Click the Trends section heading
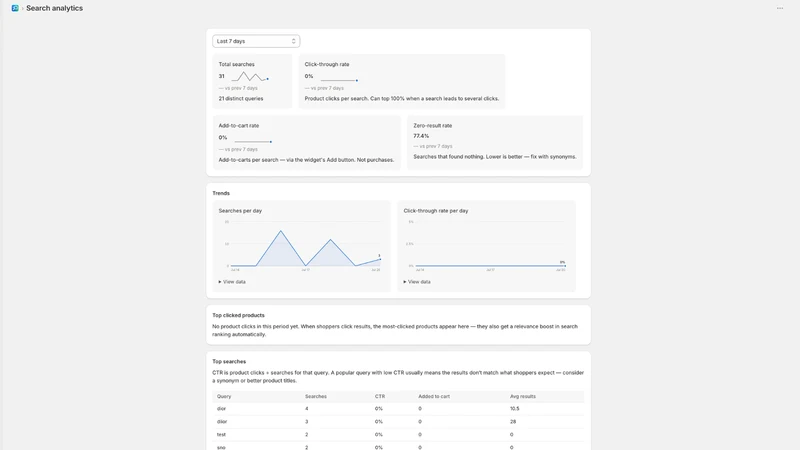The width and height of the screenshot is (800, 450). [221, 193]
